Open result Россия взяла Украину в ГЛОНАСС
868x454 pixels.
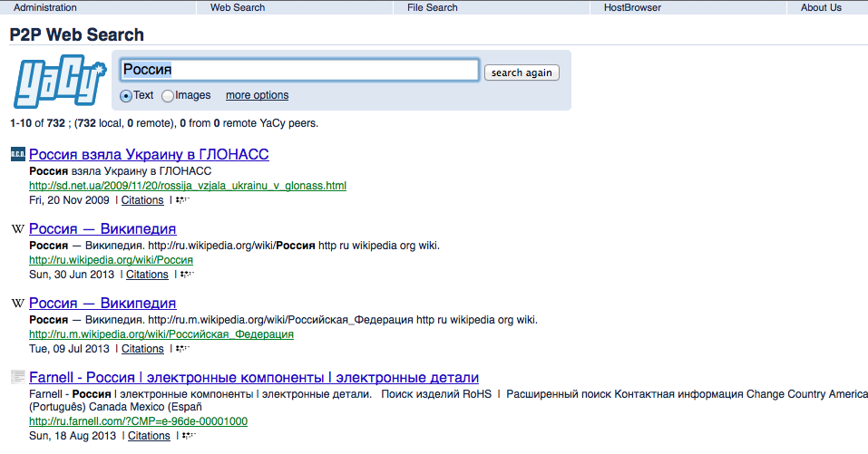pos(149,154)
